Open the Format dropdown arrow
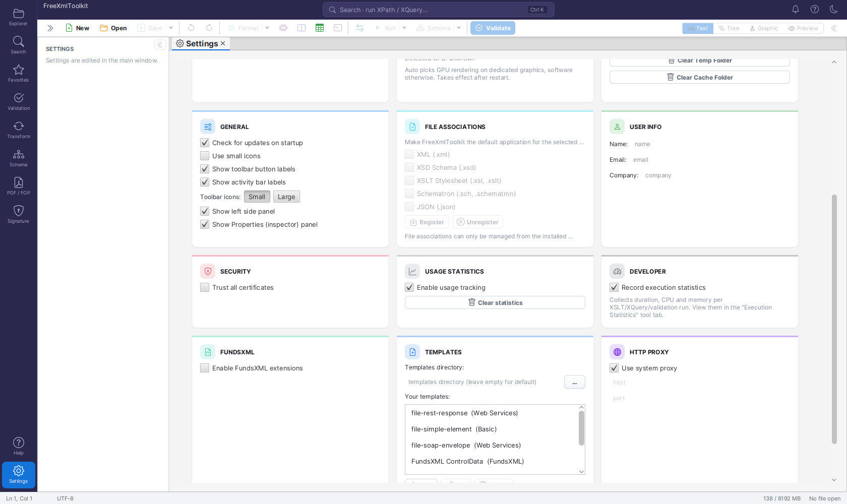Screen dimensions: 847x504 pyautogui.click(x=267, y=28)
